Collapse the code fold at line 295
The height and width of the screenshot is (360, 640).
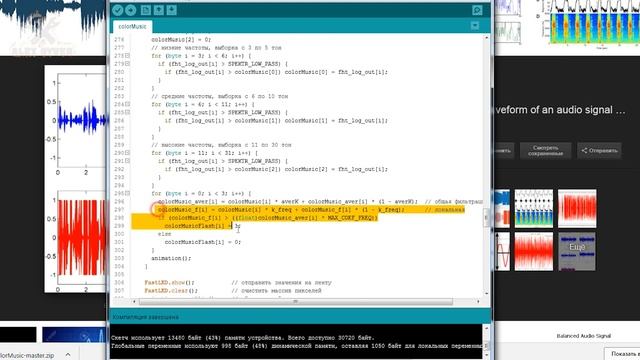point(128,193)
